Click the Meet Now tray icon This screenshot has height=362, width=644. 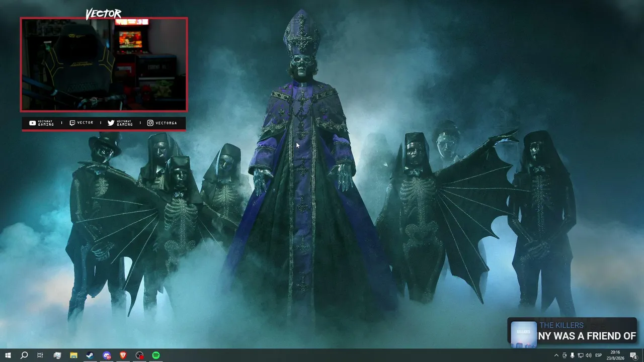click(564, 355)
